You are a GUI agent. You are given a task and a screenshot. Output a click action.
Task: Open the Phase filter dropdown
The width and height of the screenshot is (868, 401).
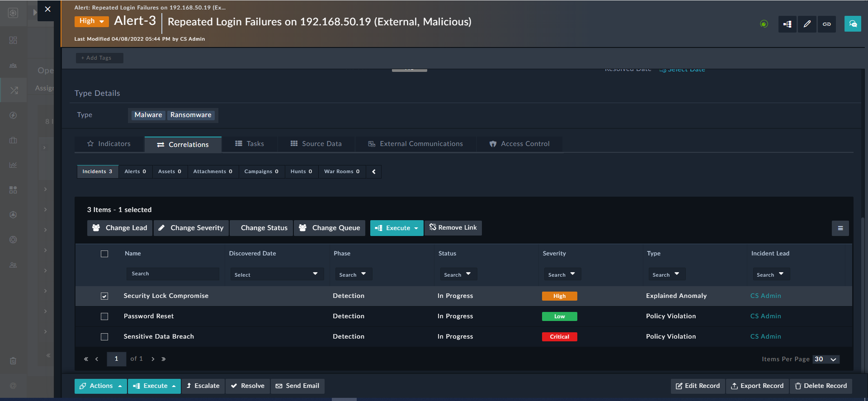tap(354, 274)
